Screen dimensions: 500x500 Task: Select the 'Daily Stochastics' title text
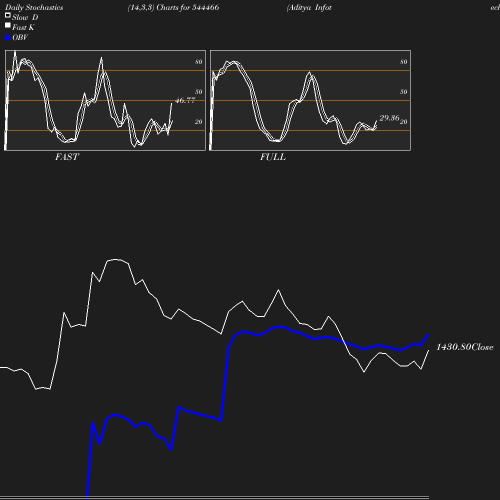[34, 8]
